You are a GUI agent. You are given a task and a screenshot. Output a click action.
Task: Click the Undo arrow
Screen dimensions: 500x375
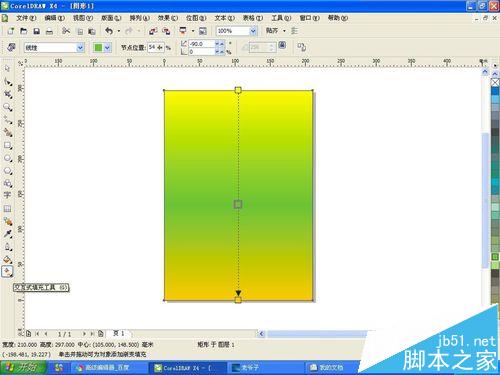click(x=109, y=31)
